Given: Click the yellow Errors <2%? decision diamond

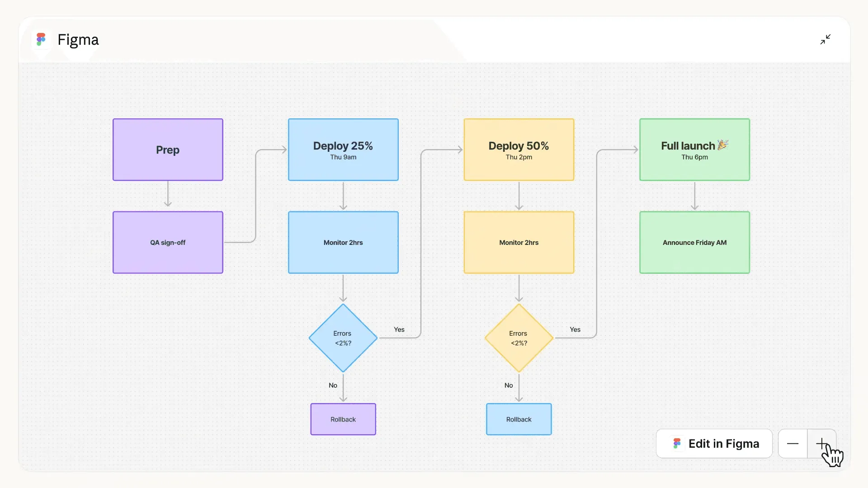Looking at the screenshot, I should tap(518, 338).
